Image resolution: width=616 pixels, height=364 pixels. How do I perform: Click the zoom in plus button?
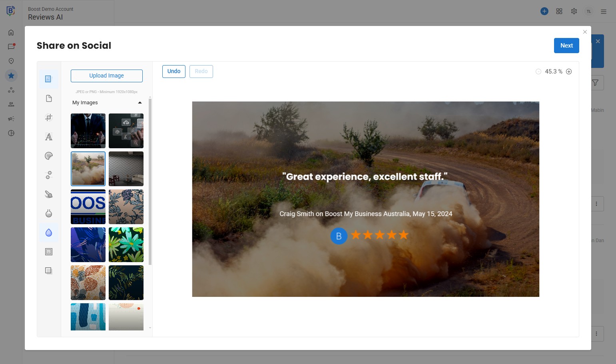tap(569, 72)
